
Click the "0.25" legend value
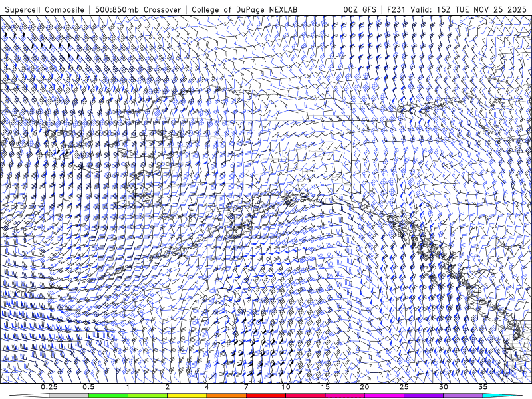(x=49, y=387)
